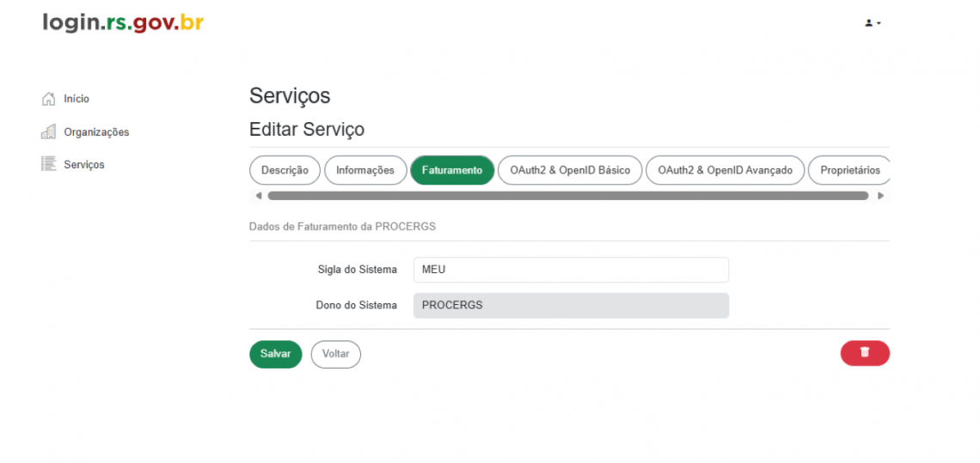Image resolution: width=980 pixels, height=463 pixels.
Task: Select the Faturamento tab
Action: (452, 171)
